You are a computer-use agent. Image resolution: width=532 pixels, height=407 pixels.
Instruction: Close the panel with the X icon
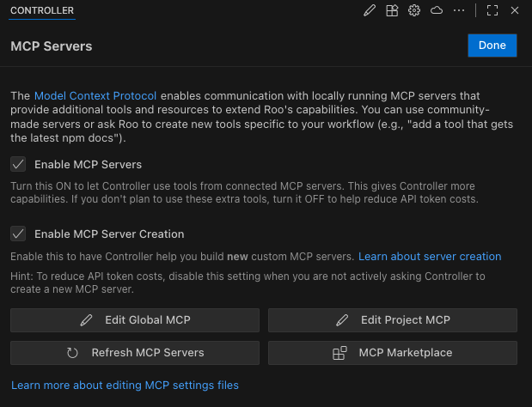pyautogui.click(x=515, y=10)
